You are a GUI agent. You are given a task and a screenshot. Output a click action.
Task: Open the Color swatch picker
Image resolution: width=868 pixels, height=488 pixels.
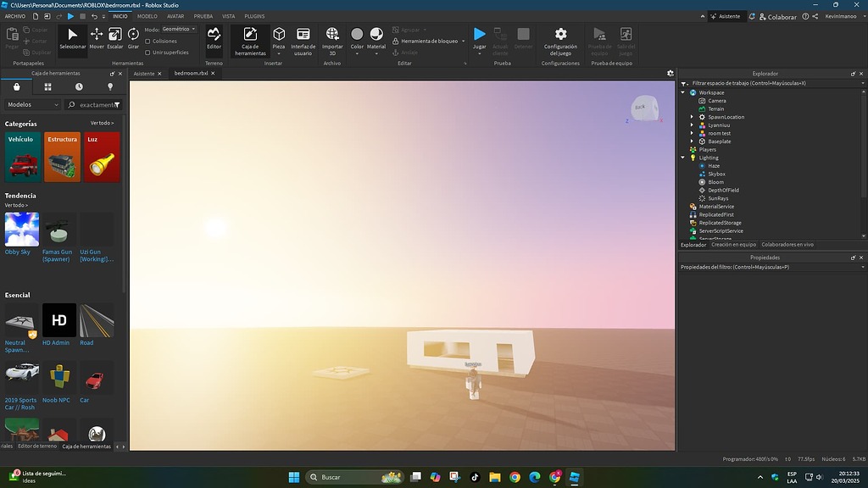point(356,36)
